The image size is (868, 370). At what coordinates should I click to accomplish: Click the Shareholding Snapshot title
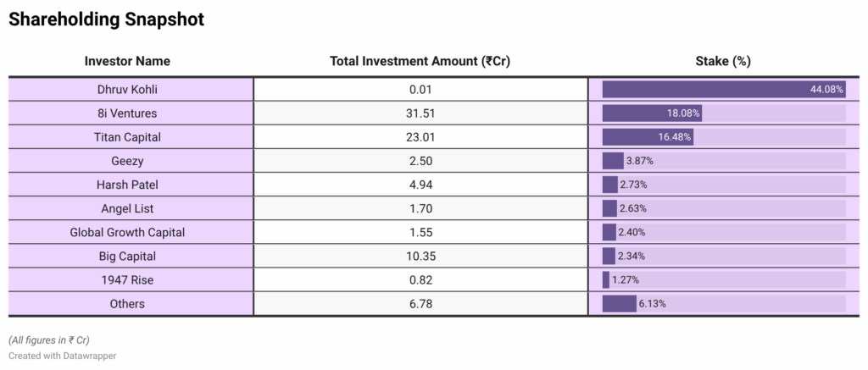(106, 19)
